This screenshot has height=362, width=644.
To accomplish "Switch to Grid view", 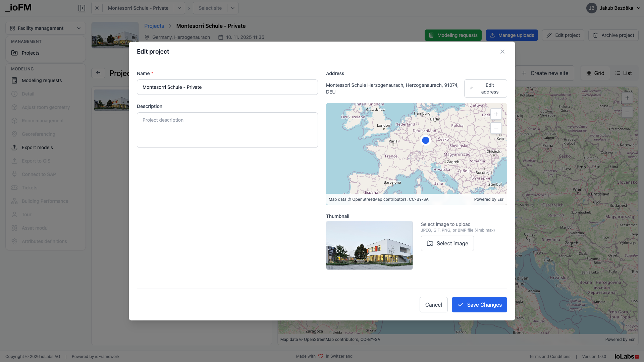I will click(595, 73).
